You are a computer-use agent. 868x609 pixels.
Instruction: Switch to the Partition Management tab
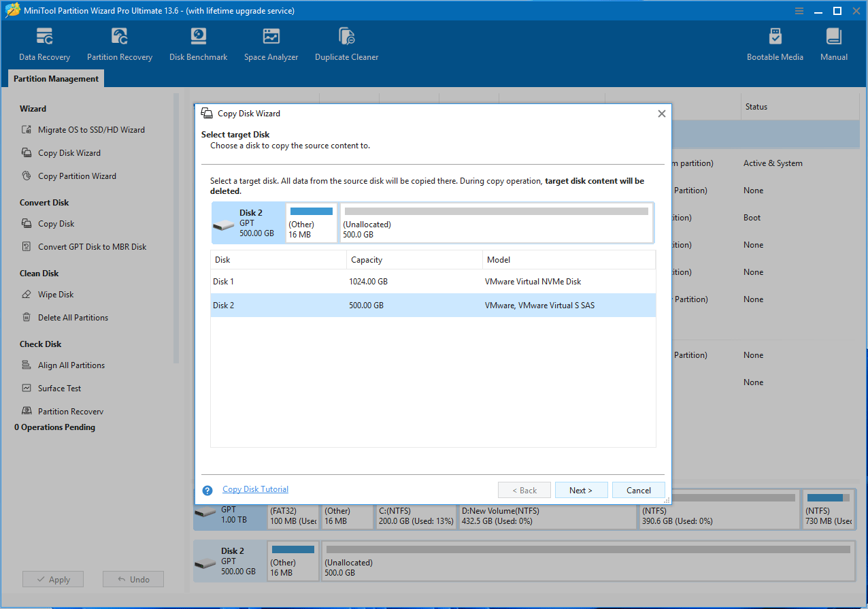[57, 79]
